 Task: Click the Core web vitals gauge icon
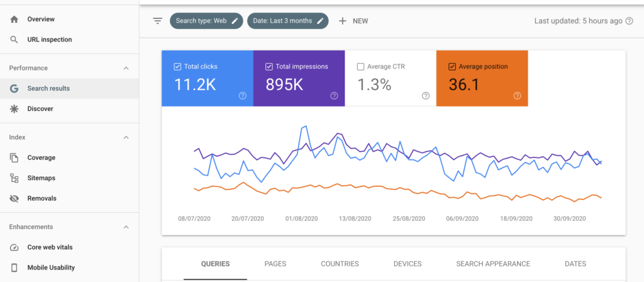14,247
